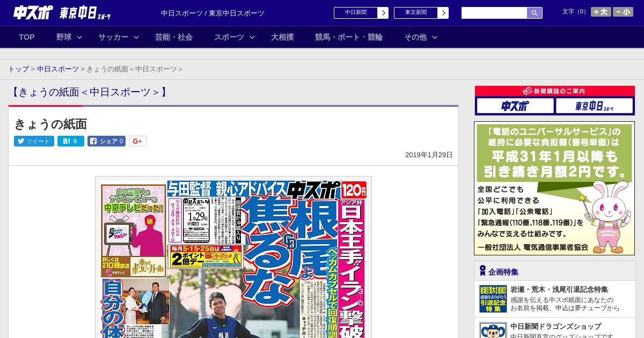Open the 大相撲 menu item
This screenshot has height=338, width=644.
pos(282,37)
